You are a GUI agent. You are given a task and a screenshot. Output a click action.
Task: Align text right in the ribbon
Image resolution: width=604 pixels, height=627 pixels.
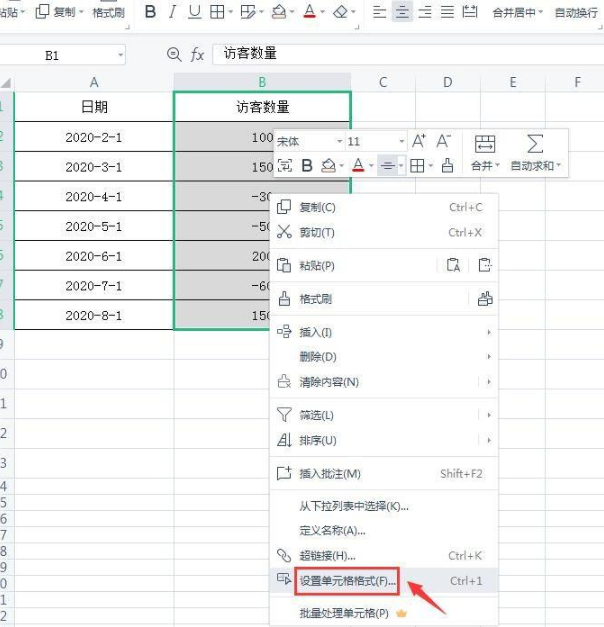click(x=425, y=12)
